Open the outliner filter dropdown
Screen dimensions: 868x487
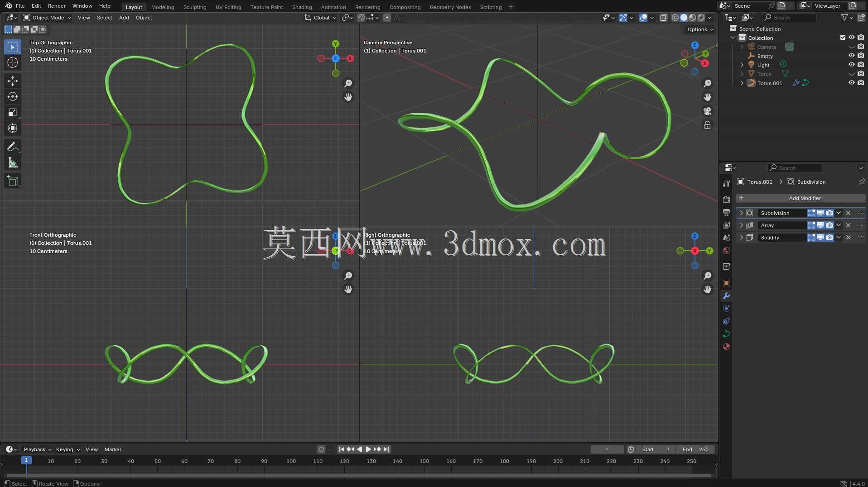click(847, 18)
